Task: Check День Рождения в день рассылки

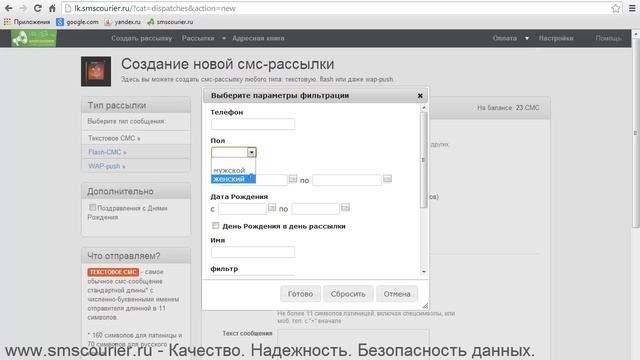Action: [216, 226]
